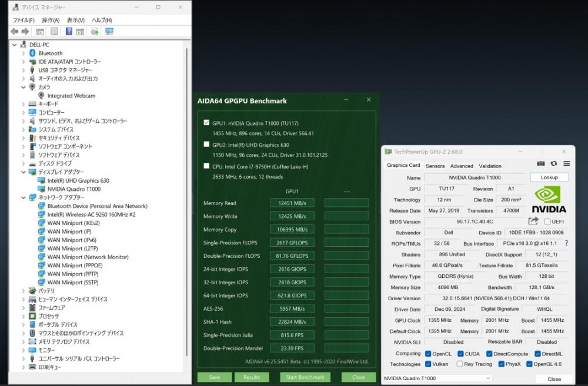The image size is (588, 386).
Task: Expand the バッテリ category
Action: 24,291
